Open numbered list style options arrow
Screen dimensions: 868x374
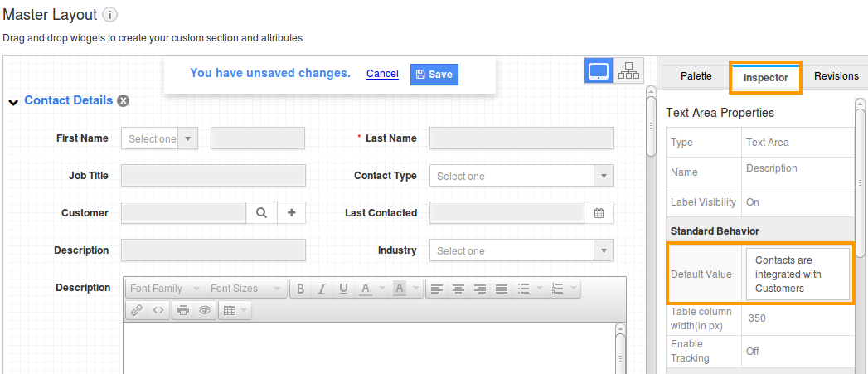pos(574,289)
